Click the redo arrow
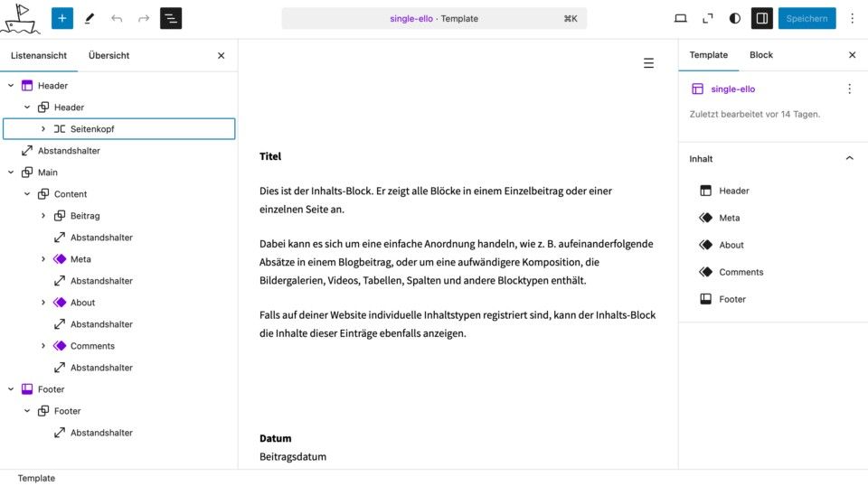This screenshot has height=486, width=868. click(x=144, y=18)
